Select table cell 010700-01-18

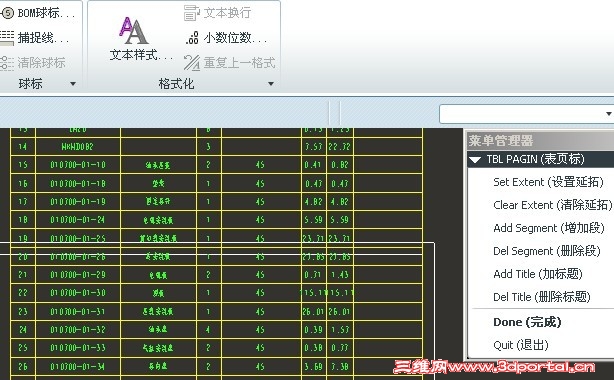tap(78, 183)
